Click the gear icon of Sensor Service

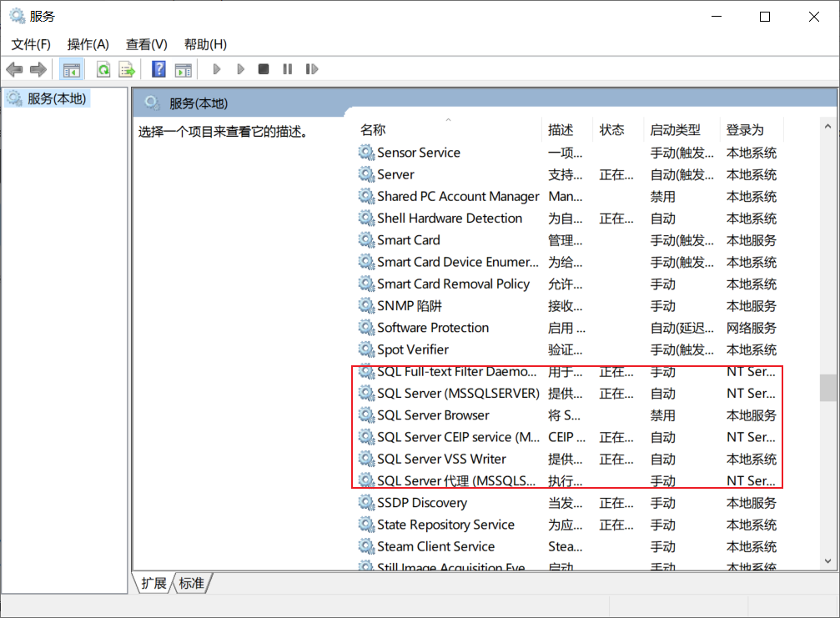point(366,153)
